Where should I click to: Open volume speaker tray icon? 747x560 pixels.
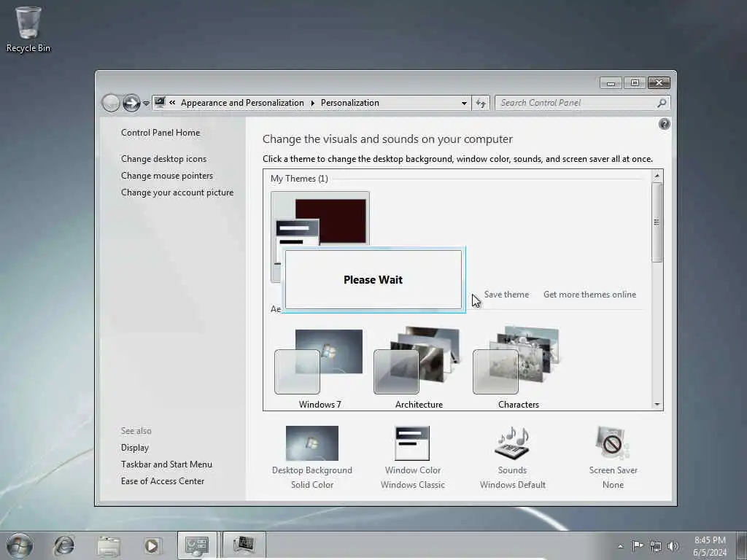(673, 546)
